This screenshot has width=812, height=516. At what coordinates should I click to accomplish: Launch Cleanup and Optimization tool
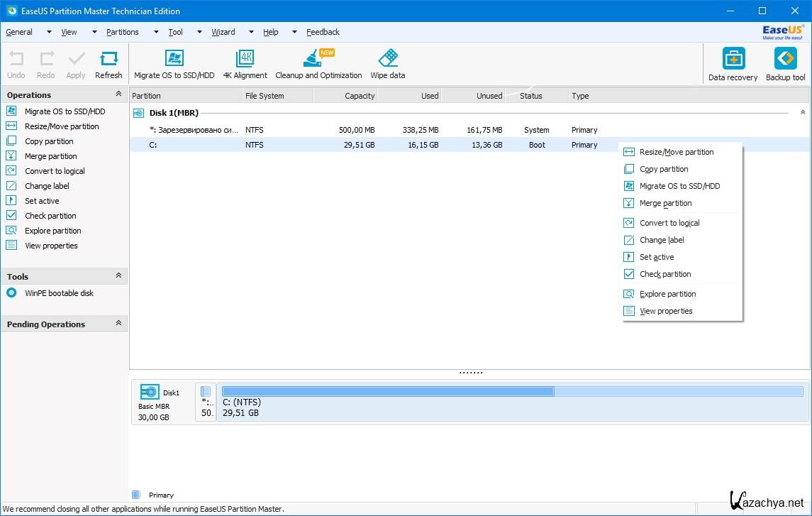pyautogui.click(x=318, y=64)
